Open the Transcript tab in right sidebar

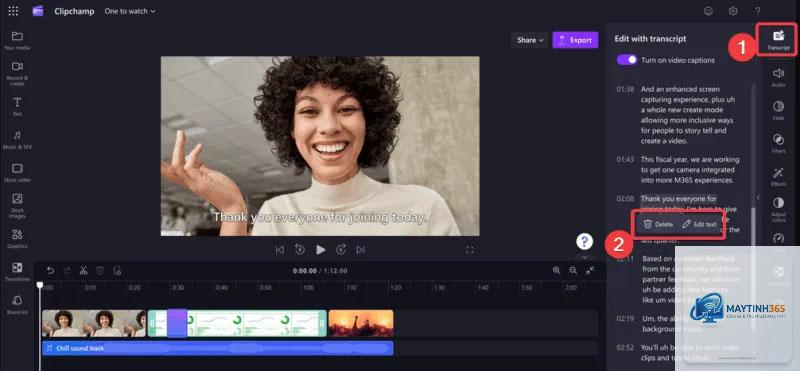click(779, 39)
